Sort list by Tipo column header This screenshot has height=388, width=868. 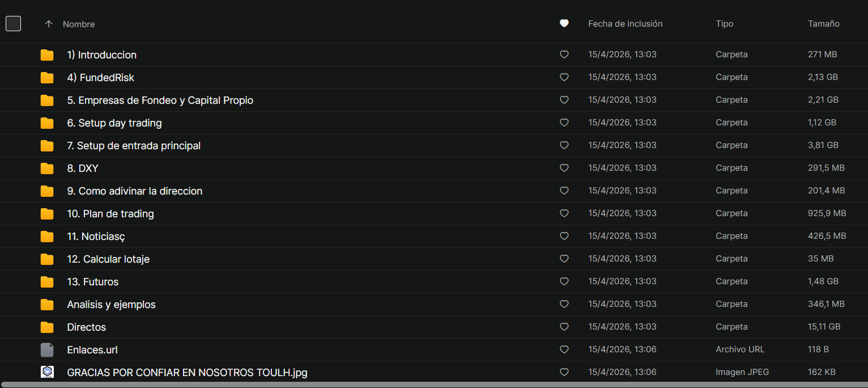click(x=724, y=24)
